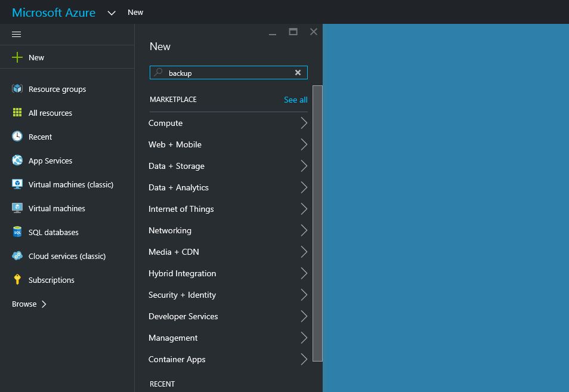Image resolution: width=569 pixels, height=392 pixels.
Task: Expand the Data + Storage chevron
Action: pyautogui.click(x=304, y=166)
